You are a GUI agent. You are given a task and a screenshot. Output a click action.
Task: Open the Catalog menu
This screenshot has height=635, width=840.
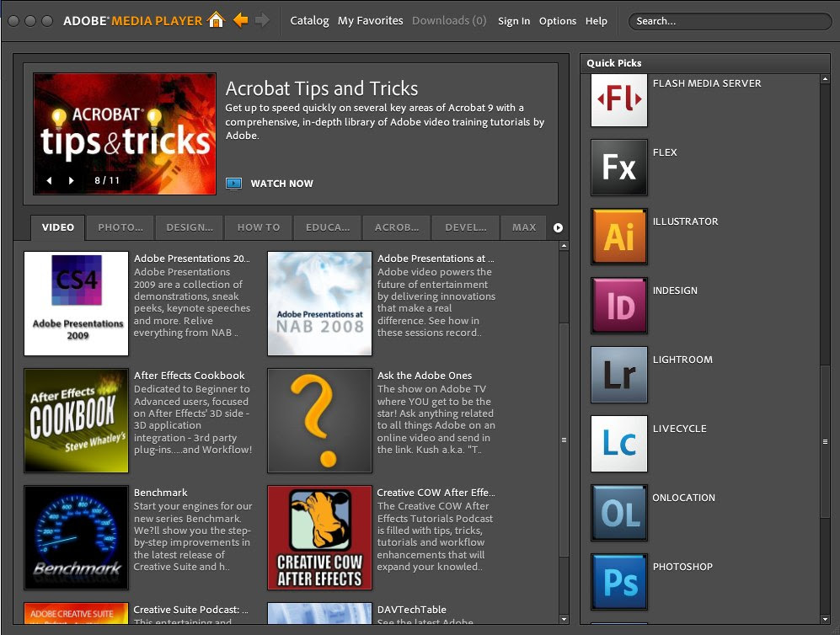click(x=310, y=21)
